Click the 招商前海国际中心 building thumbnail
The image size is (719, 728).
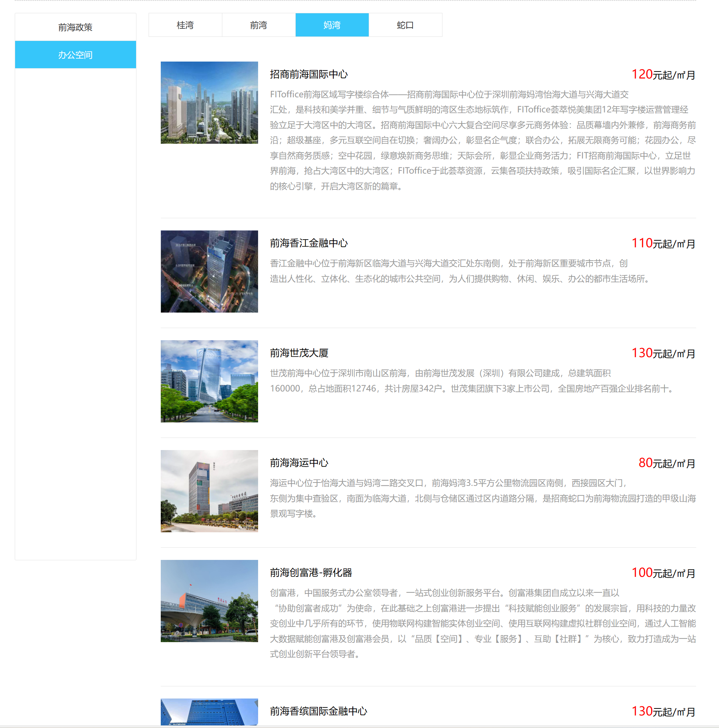209,102
